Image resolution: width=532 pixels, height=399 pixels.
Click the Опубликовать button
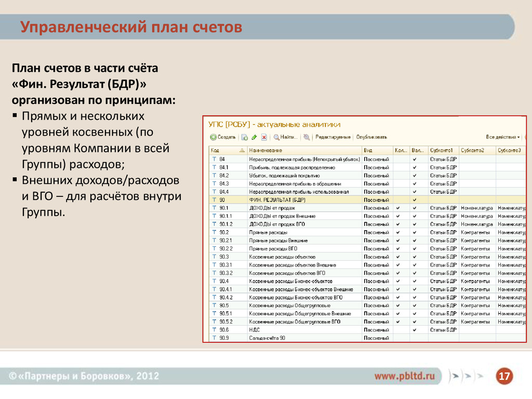(371, 137)
